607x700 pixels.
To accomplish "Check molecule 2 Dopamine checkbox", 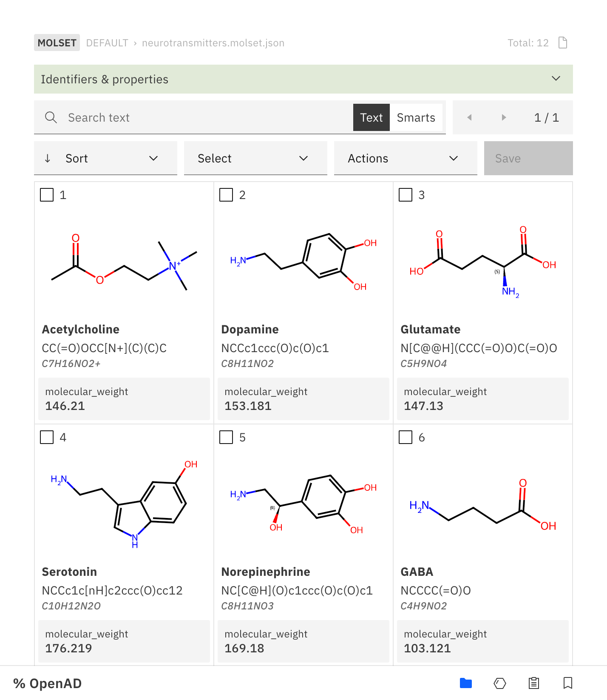I will click(x=226, y=195).
